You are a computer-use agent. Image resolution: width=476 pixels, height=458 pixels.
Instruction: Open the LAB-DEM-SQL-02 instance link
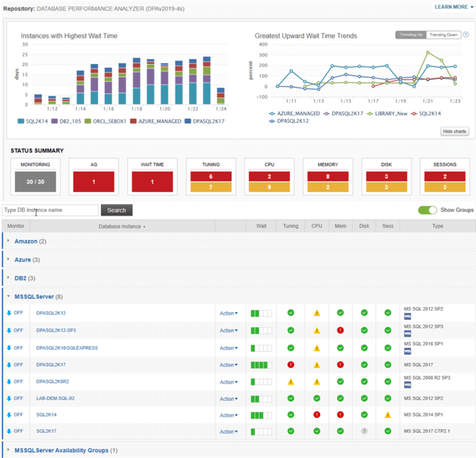56,398
